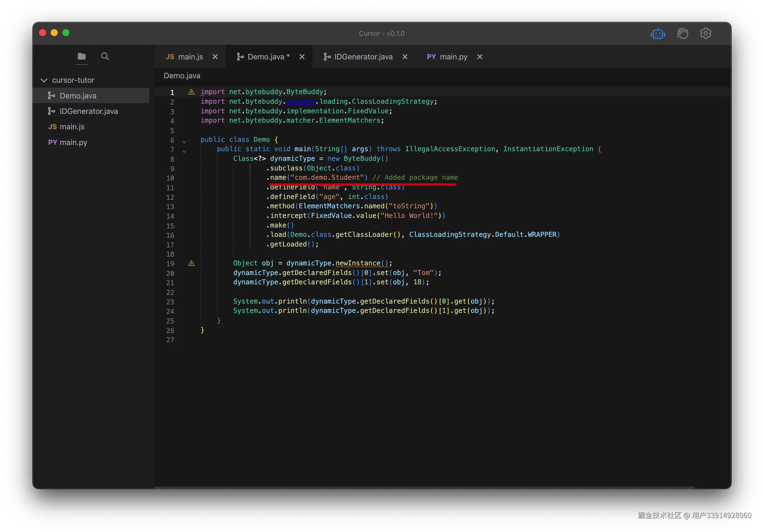Open the settings gear icon
Image resolution: width=764 pixels, height=532 pixels.
click(x=705, y=33)
